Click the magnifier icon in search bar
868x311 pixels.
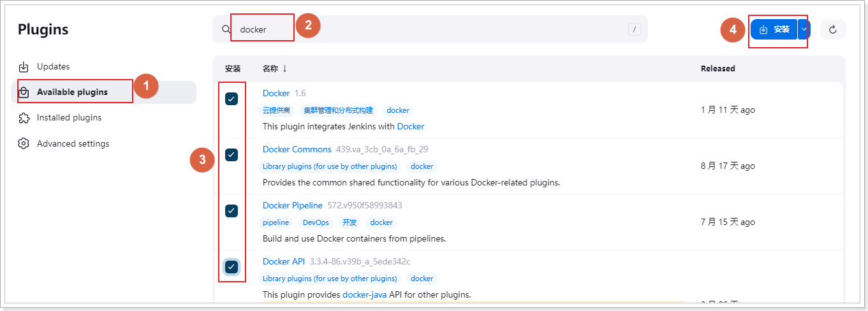pyautogui.click(x=226, y=29)
